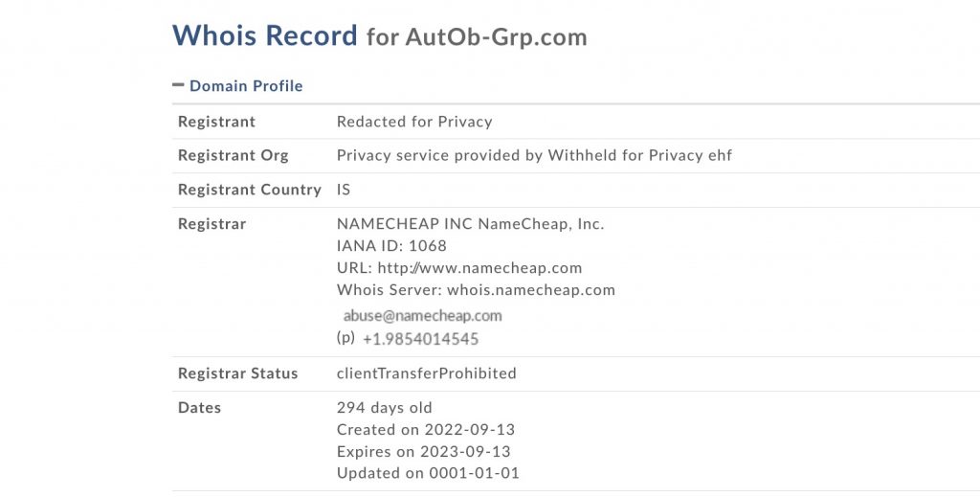Click the Created on 2022-09-13 date

(x=426, y=430)
